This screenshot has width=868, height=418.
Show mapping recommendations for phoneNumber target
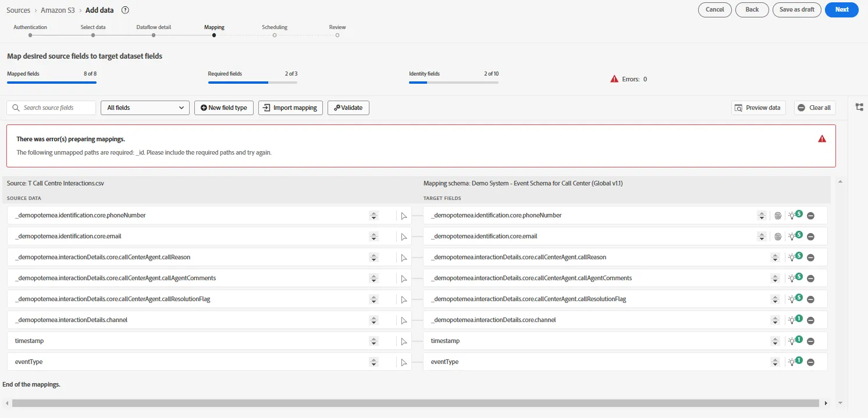pos(795,215)
